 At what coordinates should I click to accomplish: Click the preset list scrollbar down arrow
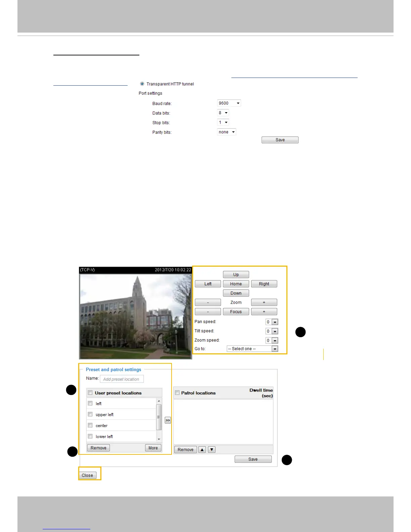click(159, 439)
